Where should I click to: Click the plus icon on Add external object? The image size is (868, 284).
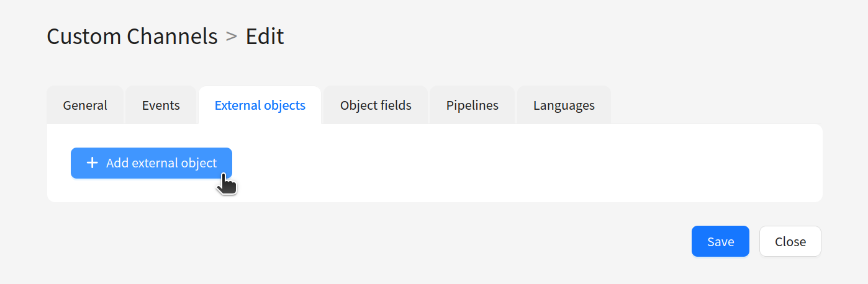(92, 163)
